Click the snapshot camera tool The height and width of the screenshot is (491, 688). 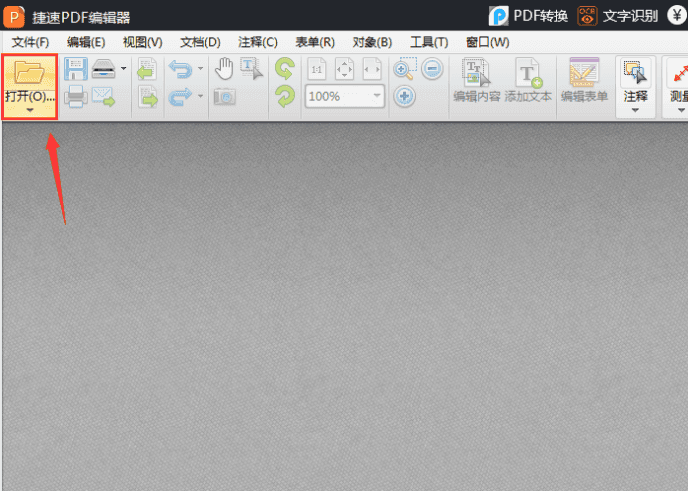[x=225, y=97]
